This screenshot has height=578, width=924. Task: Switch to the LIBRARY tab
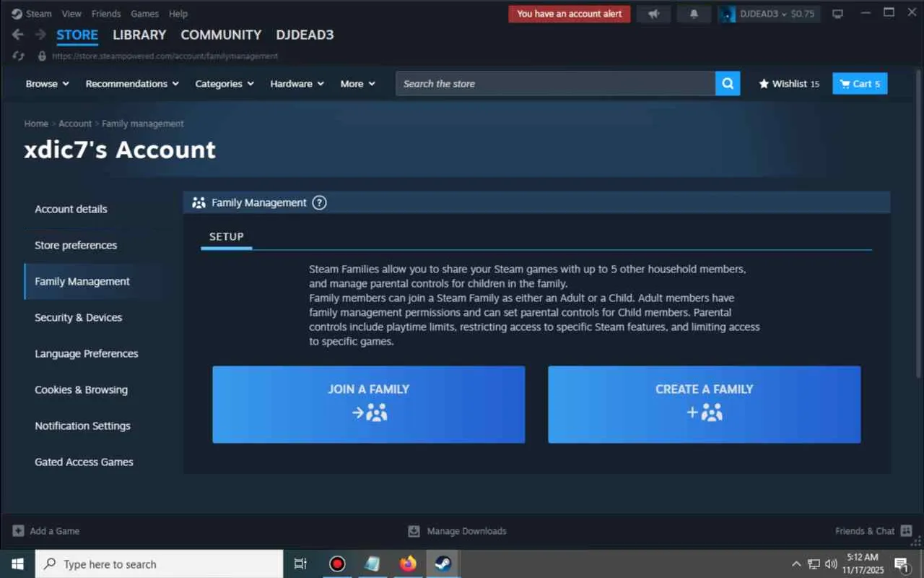click(139, 35)
